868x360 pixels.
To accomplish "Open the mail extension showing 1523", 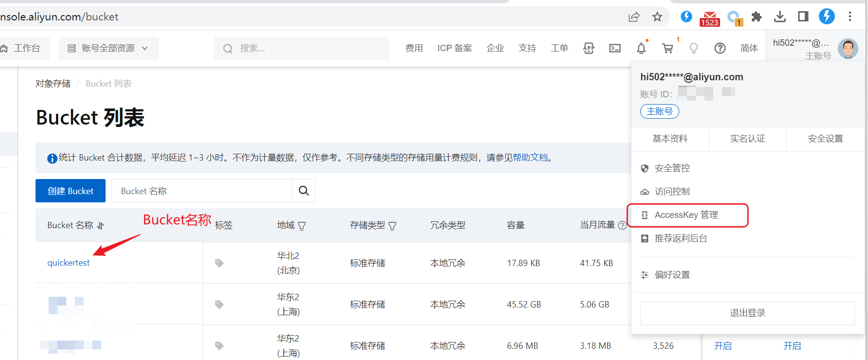I will coord(709,18).
